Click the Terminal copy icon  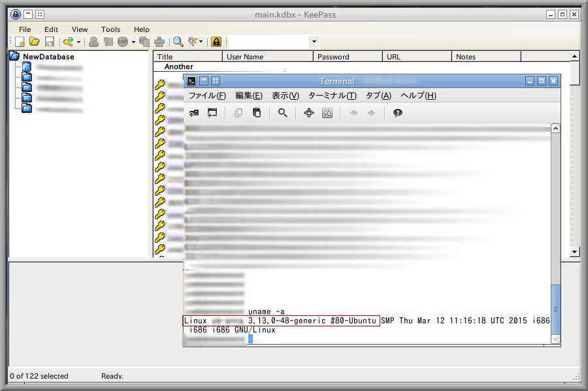click(x=238, y=113)
